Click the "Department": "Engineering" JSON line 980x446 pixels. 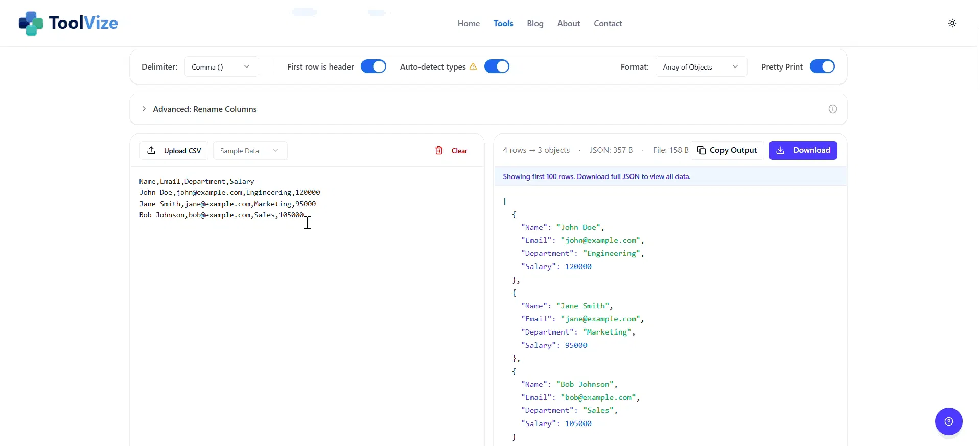point(582,253)
